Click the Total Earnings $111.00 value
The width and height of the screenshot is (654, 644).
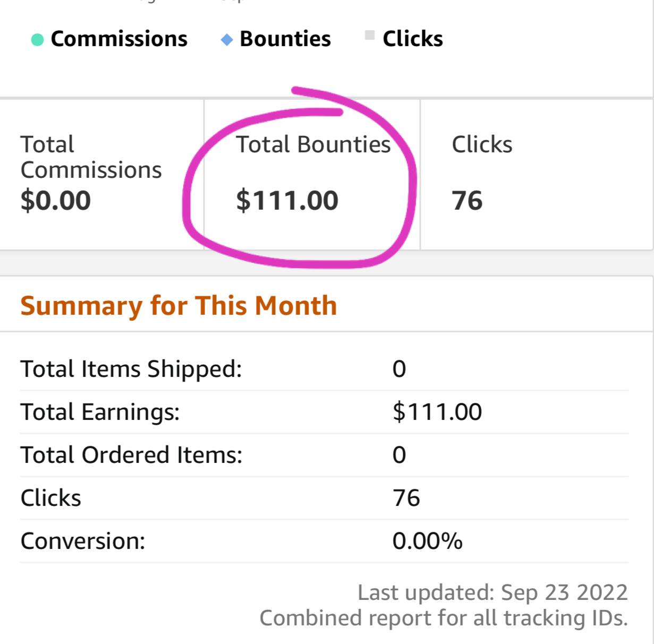click(x=437, y=412)
